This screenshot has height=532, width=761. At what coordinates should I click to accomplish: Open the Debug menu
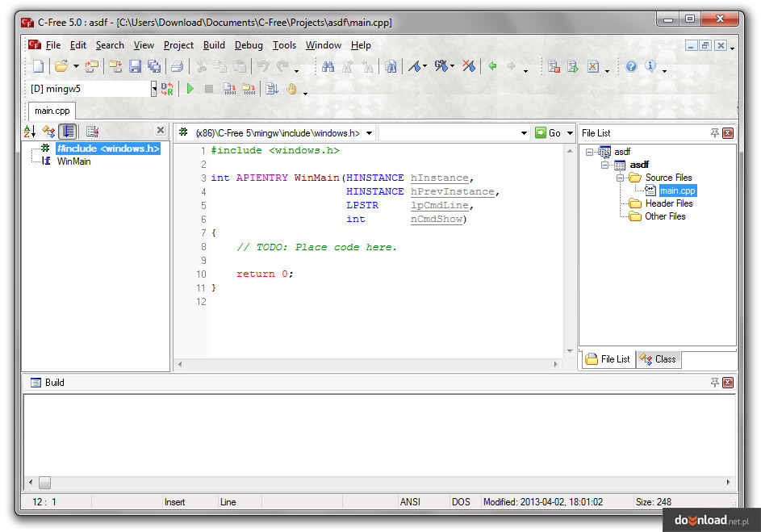click(x=249, y=45)
